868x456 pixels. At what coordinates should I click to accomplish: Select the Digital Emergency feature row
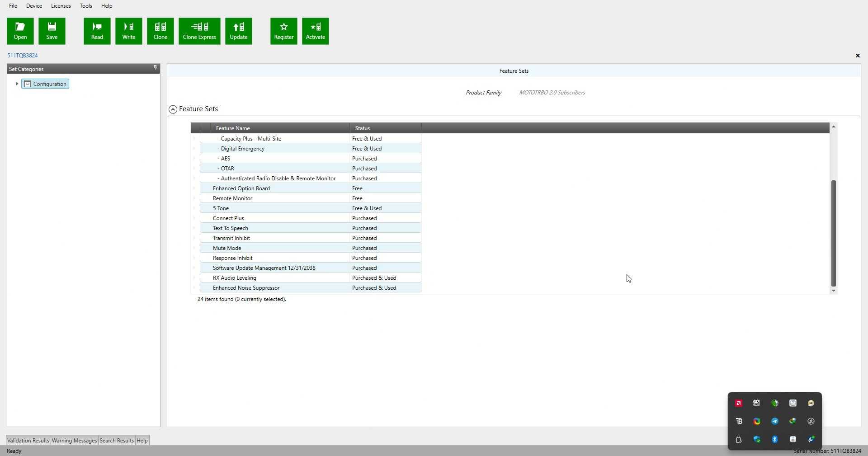(311, 149)
